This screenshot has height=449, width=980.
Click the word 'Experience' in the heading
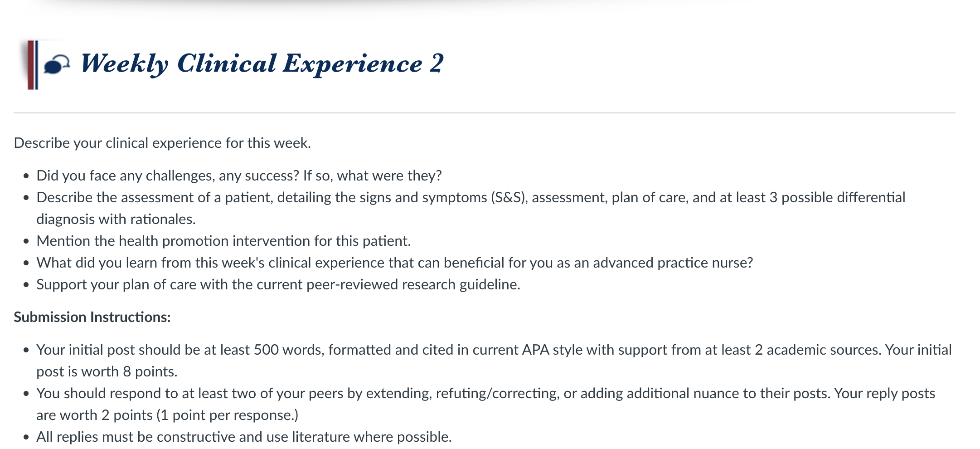353,63
